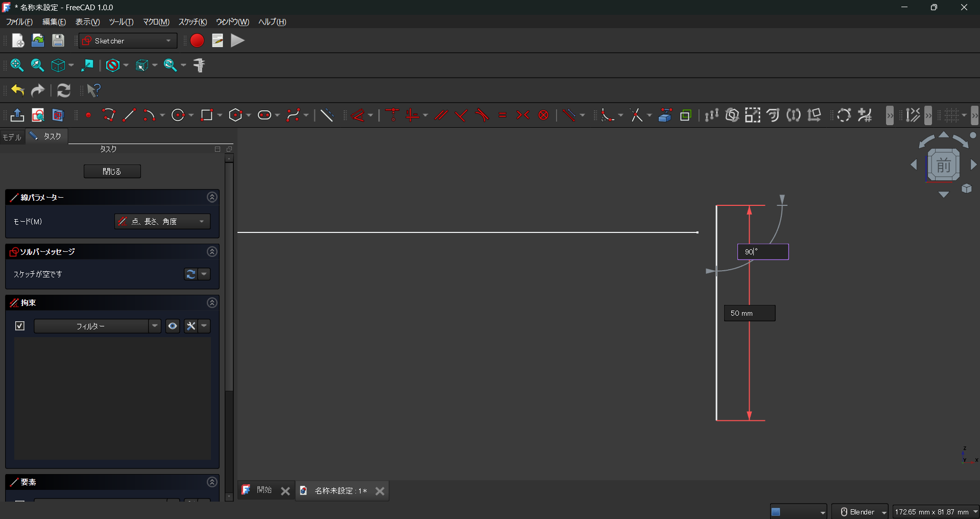Open the 表示 menu
Image resolution: width=980 pixels, height=519 pixels.
(x=88, y=22)
